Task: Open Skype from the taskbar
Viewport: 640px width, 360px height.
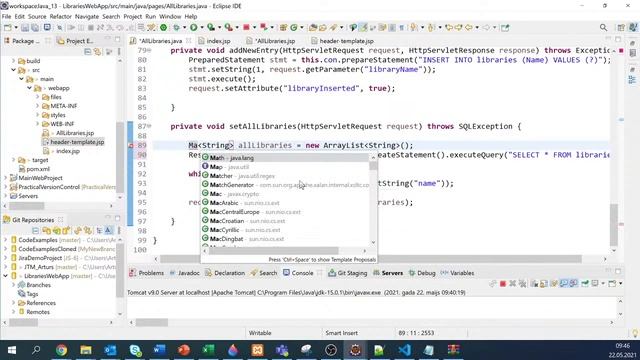Action: [135, 350]
